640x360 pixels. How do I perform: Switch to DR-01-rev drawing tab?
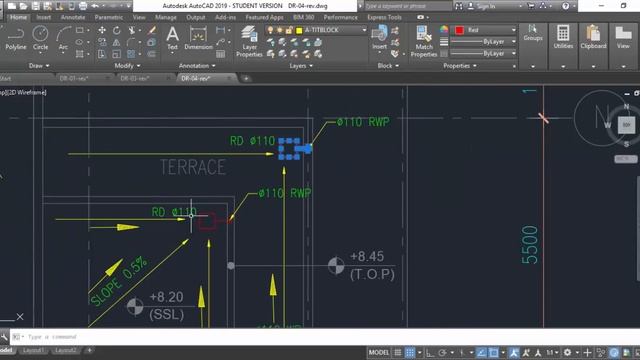(x=74, y=78)
